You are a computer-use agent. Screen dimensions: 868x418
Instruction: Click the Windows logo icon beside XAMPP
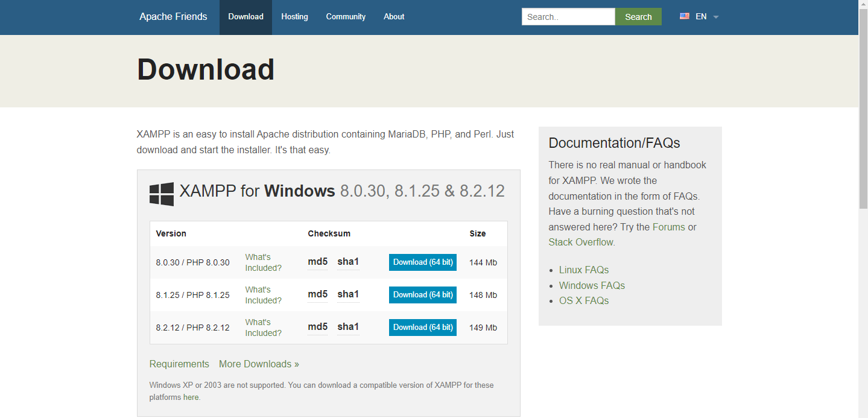[x=162, y=194]
